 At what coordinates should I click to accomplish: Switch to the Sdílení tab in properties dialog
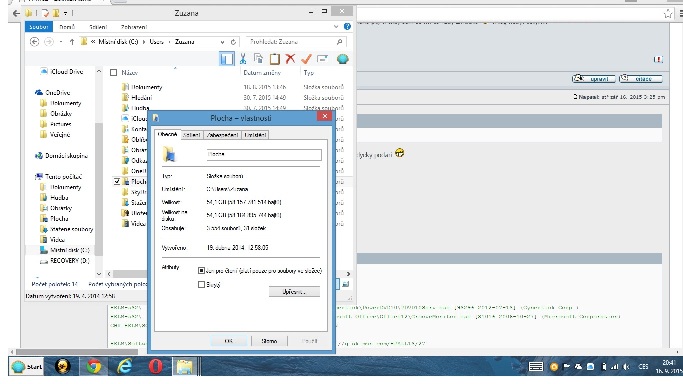pyautogui.click(x=192, y=135)
